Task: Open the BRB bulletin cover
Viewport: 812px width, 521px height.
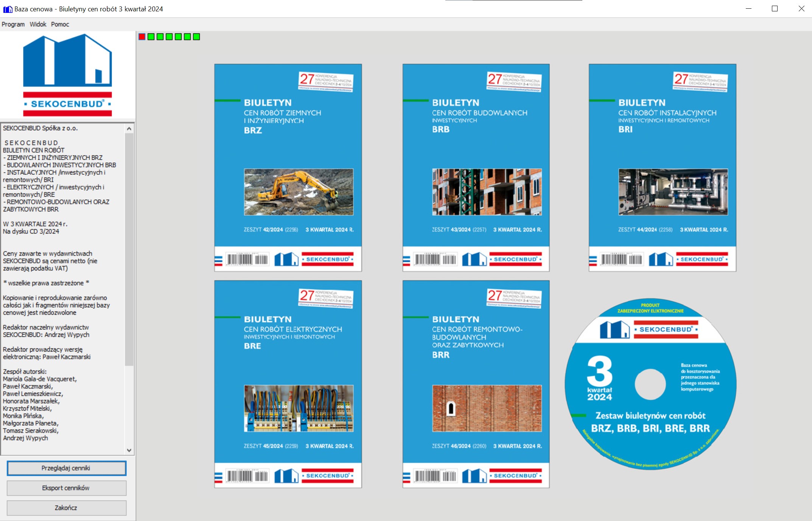Action: pyautogui.click(x=476, y=168)
